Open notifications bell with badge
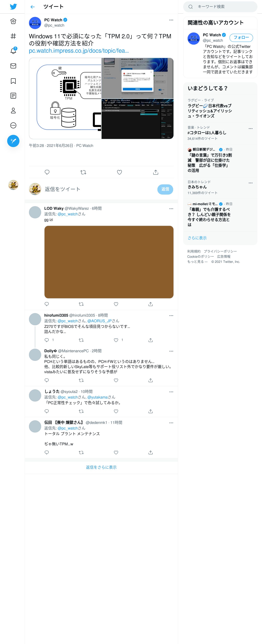Viewport: 262px width, 644px height. [x=13, y=51]
